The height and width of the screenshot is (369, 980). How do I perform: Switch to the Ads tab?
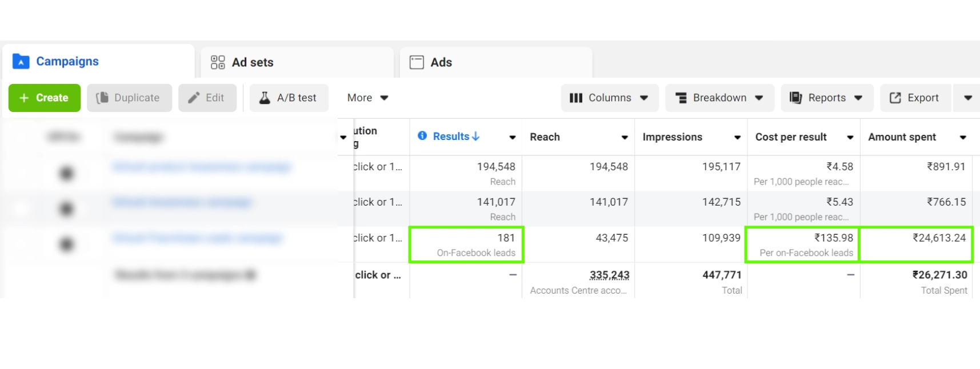[496, 62]
